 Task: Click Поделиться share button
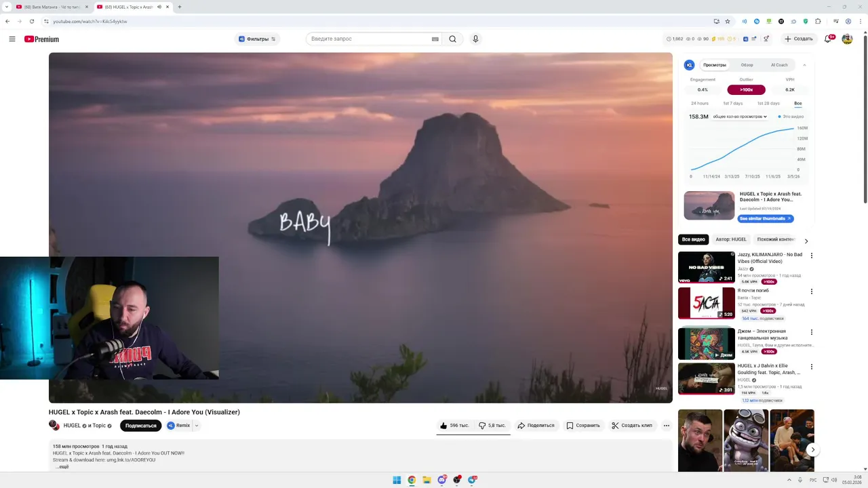pos(536,426)
